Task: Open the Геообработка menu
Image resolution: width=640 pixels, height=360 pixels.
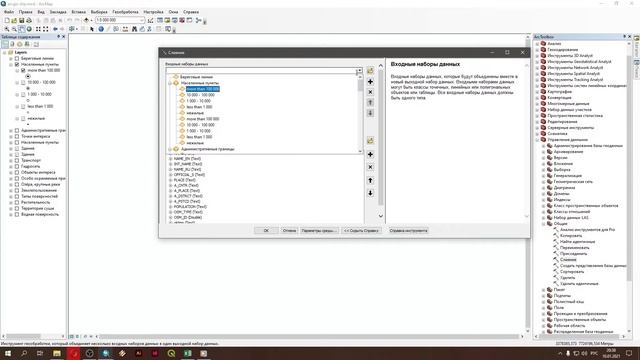Action: [125, 12]
